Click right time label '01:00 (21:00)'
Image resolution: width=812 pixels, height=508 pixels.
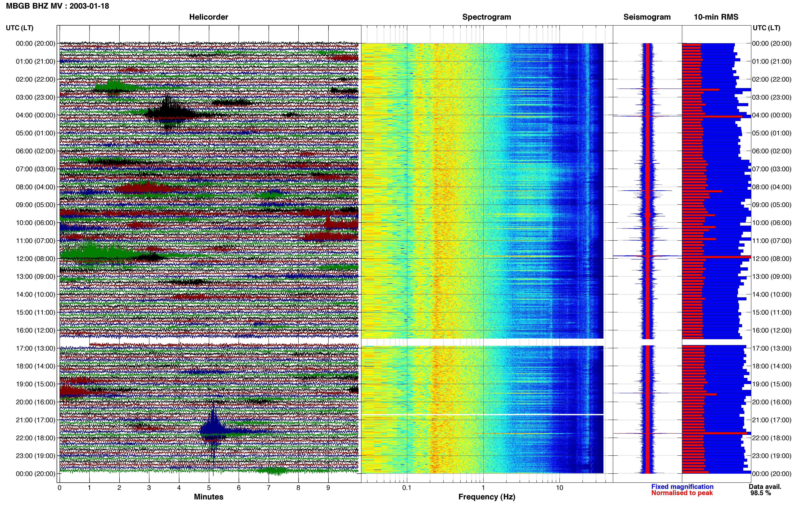(772, 61)
